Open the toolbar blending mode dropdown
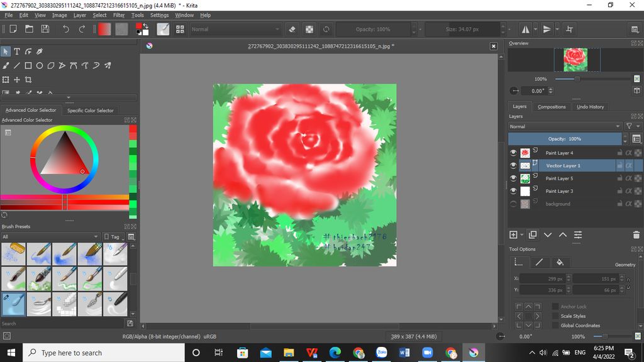The width and height of the screenshot is (644, 362). coord(235,29)
